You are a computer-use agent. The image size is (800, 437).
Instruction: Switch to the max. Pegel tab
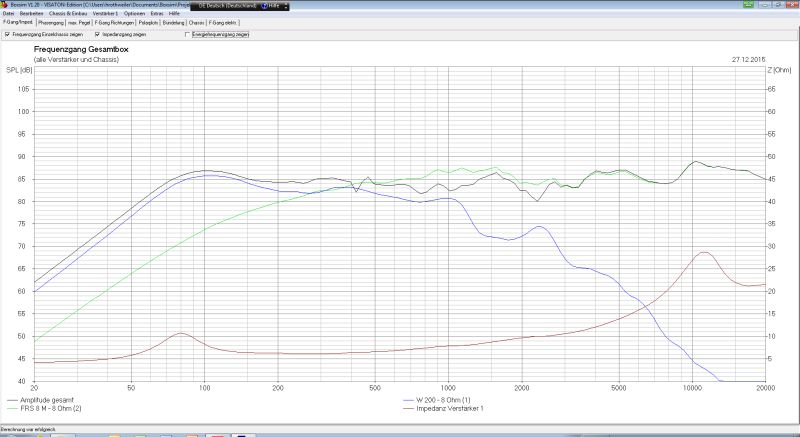pos(80,21)
